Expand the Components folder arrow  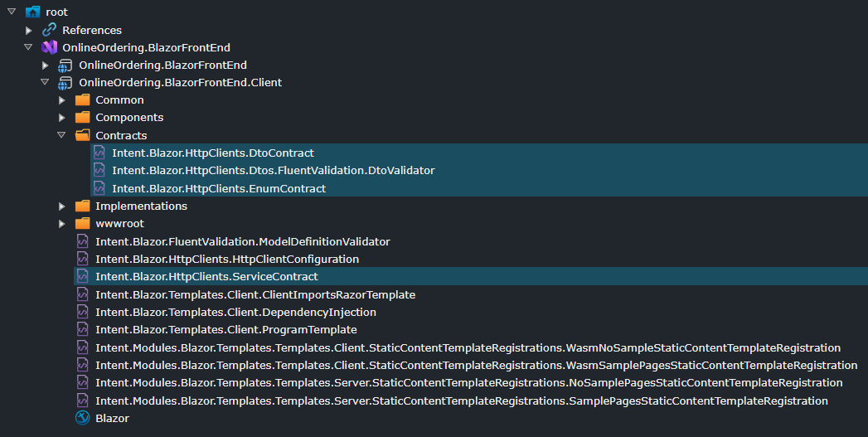point(62,118)
